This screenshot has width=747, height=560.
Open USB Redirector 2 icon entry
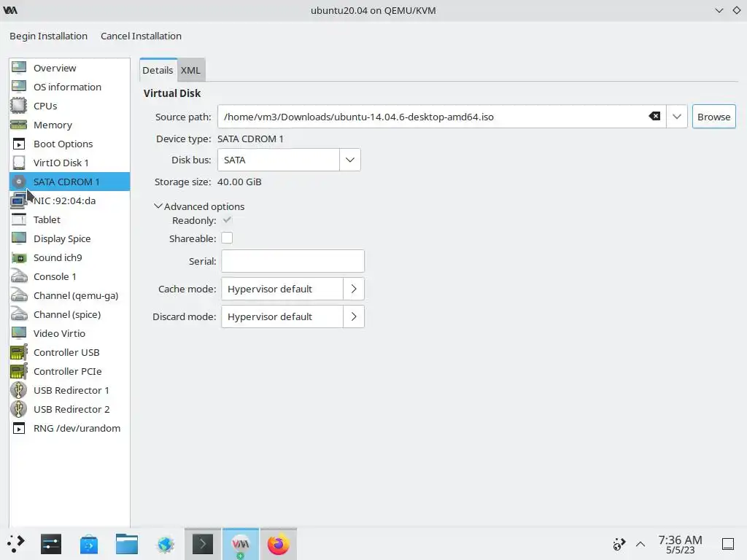[x=19, y=409]
